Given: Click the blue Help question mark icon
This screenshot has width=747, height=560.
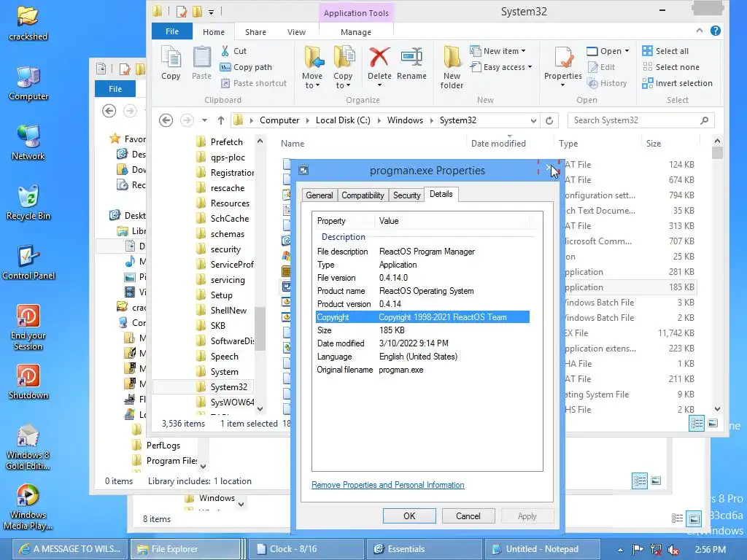Looking at the screenshot, I should pyautogui.click(x=715, y=31).
